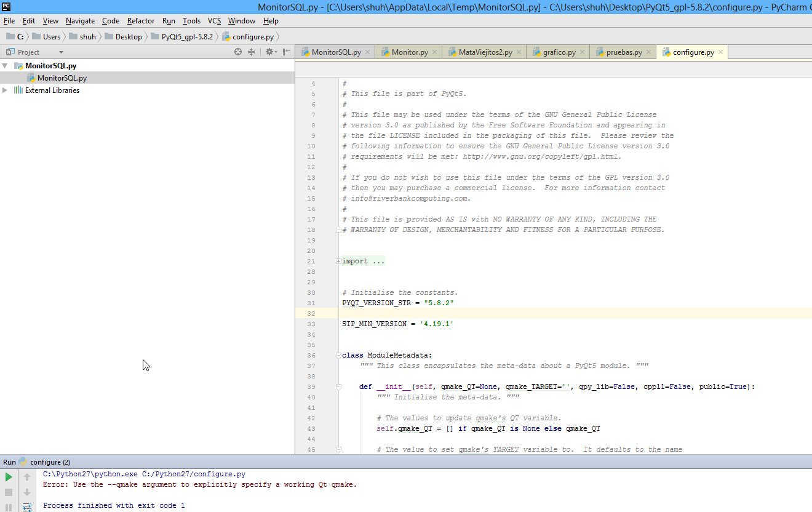812x512 pixels.
Task: Click 'Process finished with exit code 1' text
Action: click(114, 506)
